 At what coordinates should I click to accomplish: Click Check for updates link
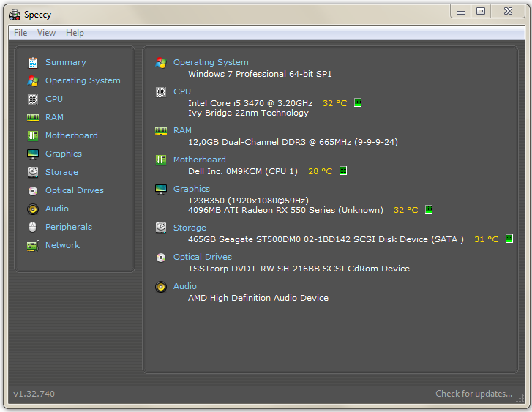click(x=473, y=394)
